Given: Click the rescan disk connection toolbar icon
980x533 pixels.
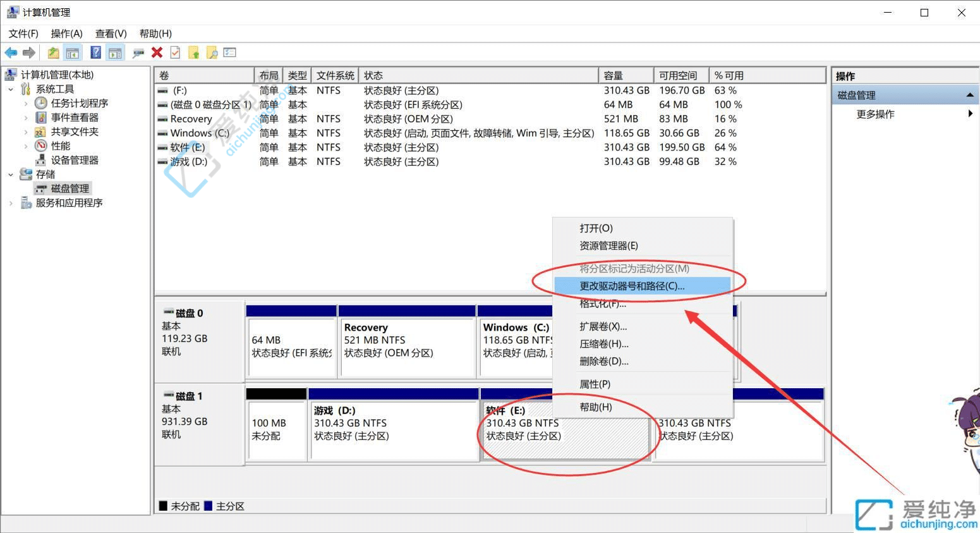Looking at the screenshot, I should [x=138, y=53].
